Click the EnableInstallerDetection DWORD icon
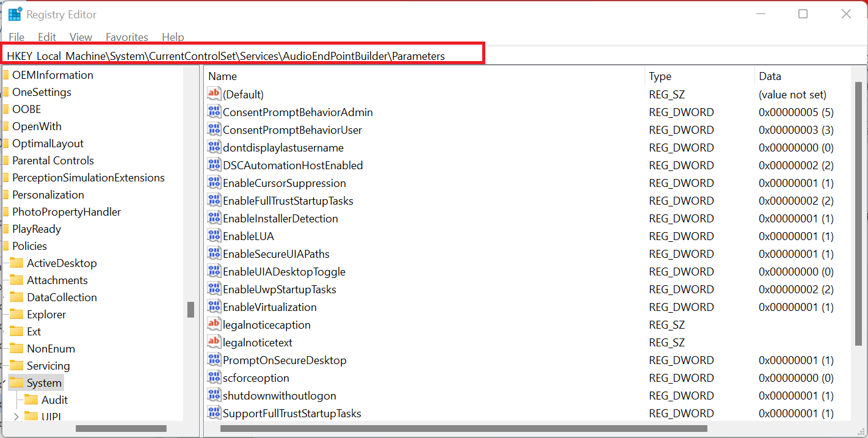The image size is (868, 438). point(214,218)
